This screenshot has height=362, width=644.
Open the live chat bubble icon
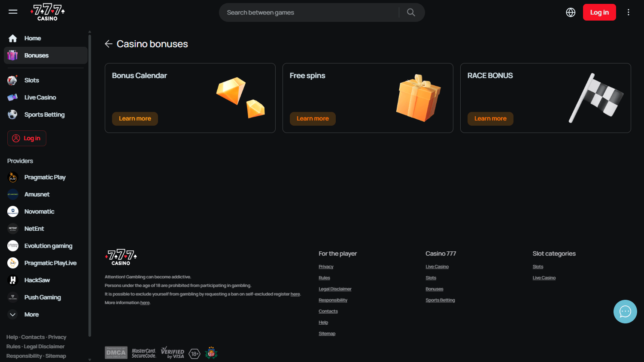tap(625, 311)
